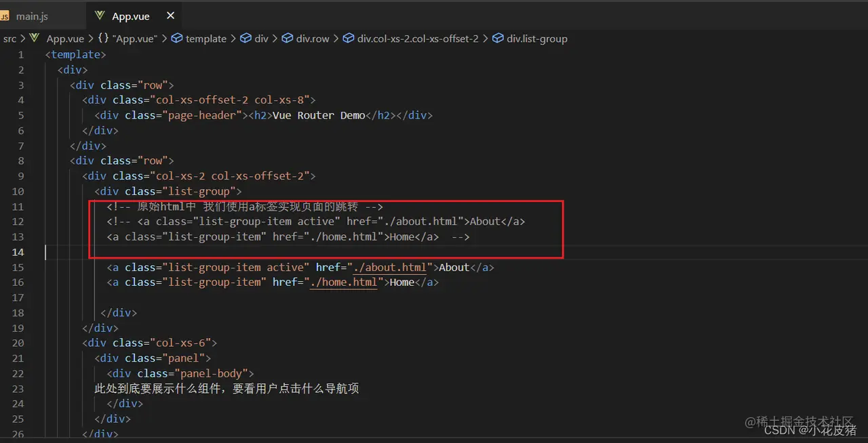Click the Vue icon on App.vue tab
Image resolution: width=868 pixels, height=443 pixels.
pyautogui.click(x=100, y=16)
